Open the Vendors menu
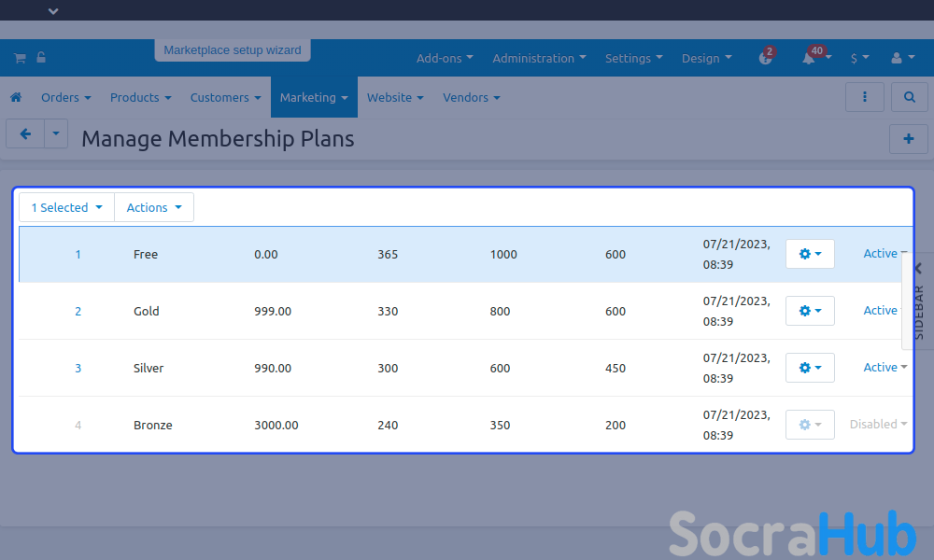 tap(471, 97)
